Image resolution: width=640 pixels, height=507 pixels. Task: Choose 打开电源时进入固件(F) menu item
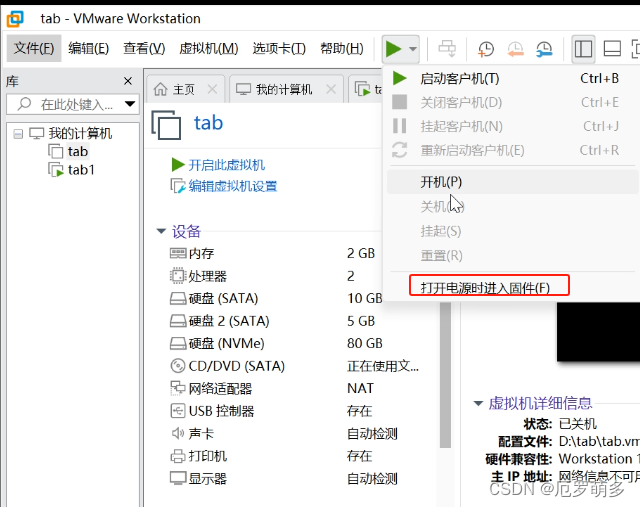coord(489,287)
